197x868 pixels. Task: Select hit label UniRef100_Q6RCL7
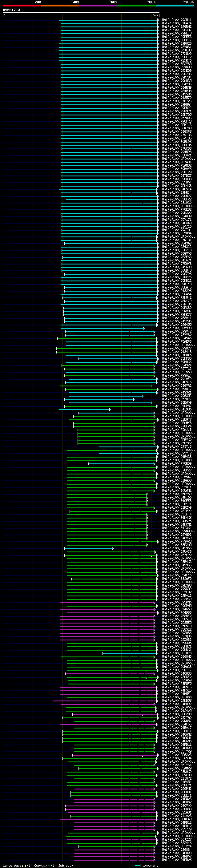176,40
